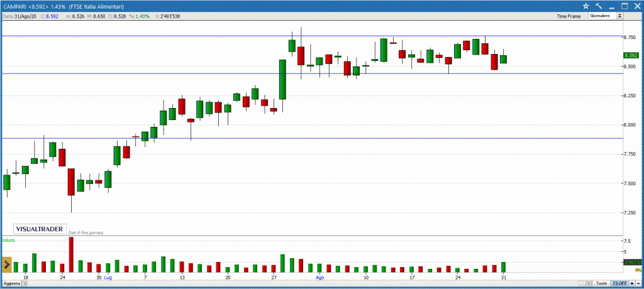The width and height of the screenshot is (644, 289).
Task: Click the tallest red volume bar
Action: [71, 254]
